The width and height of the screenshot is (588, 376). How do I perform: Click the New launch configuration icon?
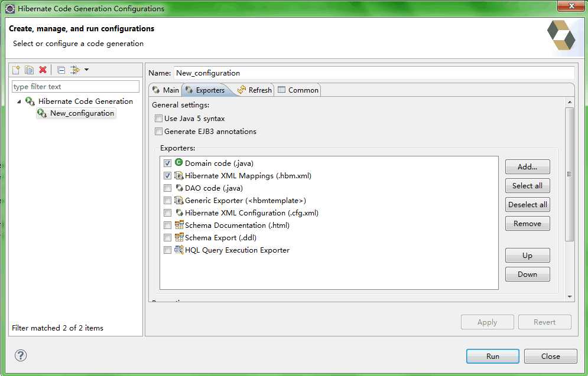[16, 70]
